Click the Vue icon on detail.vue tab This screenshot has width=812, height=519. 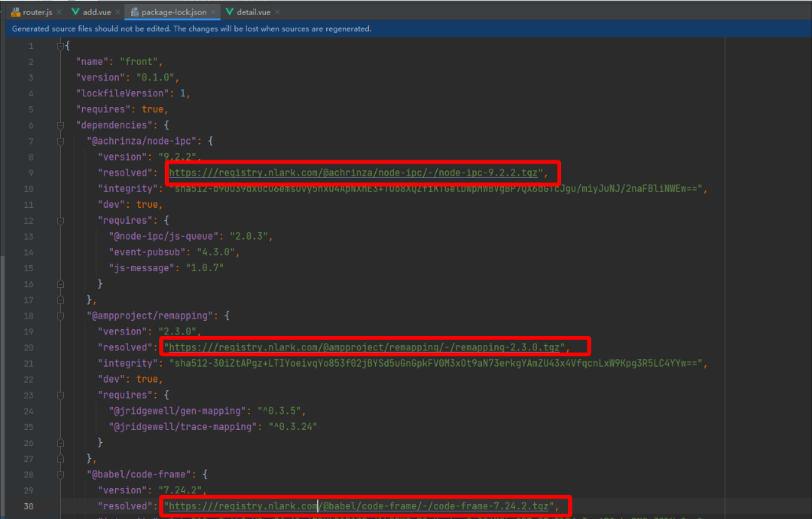coord(230,12)
